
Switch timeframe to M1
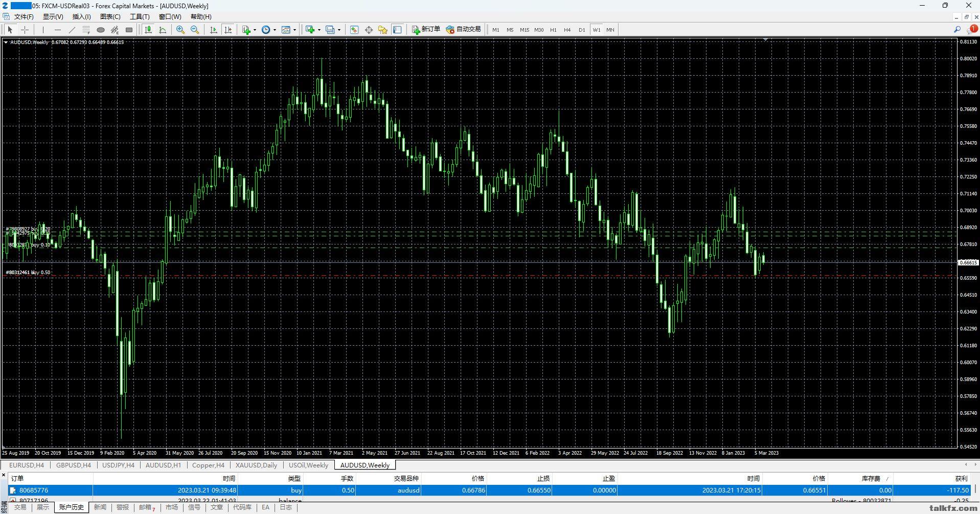click(x=496, y=30)
